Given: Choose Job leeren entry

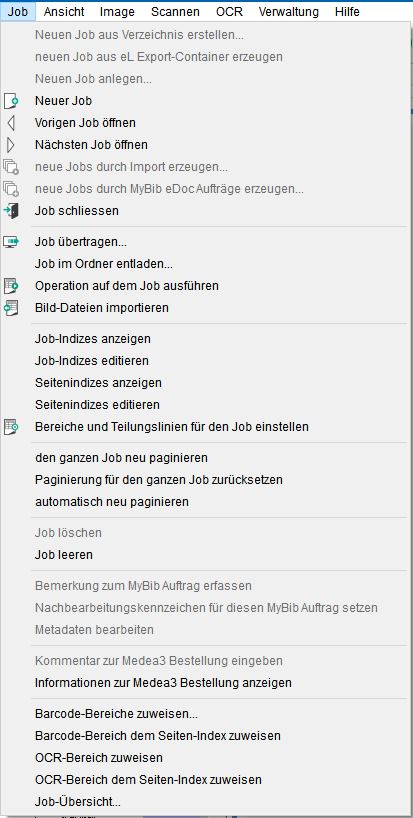Looking at the screenshot, I should click(x=64, y=555).
